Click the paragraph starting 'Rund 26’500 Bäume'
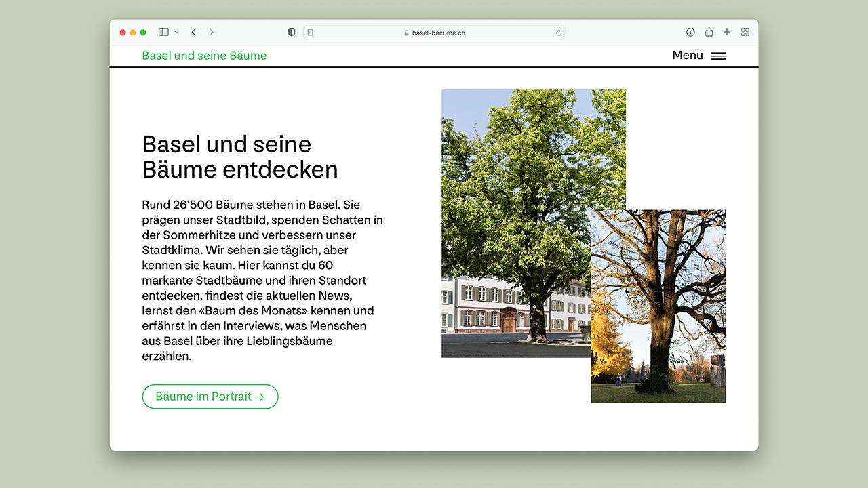This screenshot has width=868, height=488. pos(262,280)
